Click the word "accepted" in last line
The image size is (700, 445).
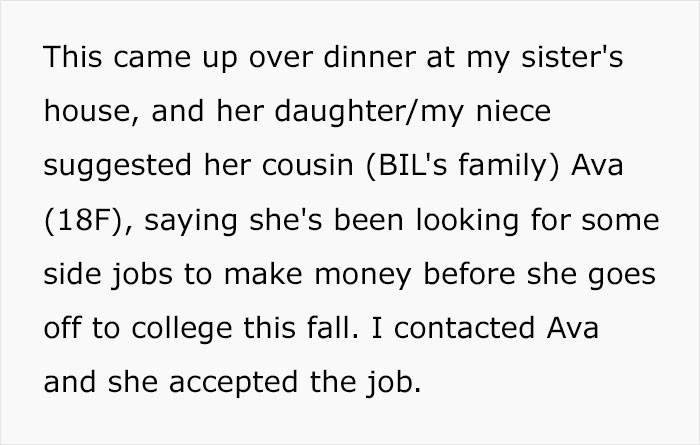[233, 383]
